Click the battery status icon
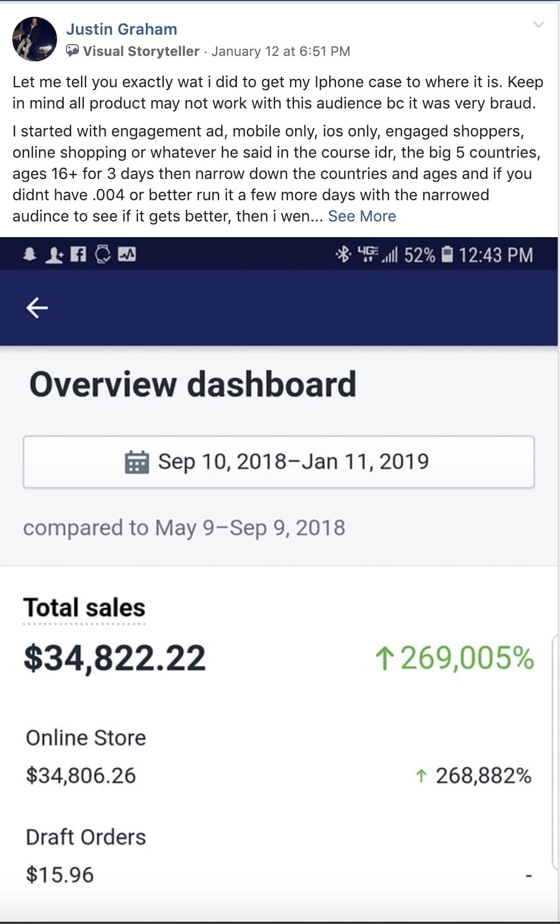Screen dimensions: 560x924 tap(447, 255)
